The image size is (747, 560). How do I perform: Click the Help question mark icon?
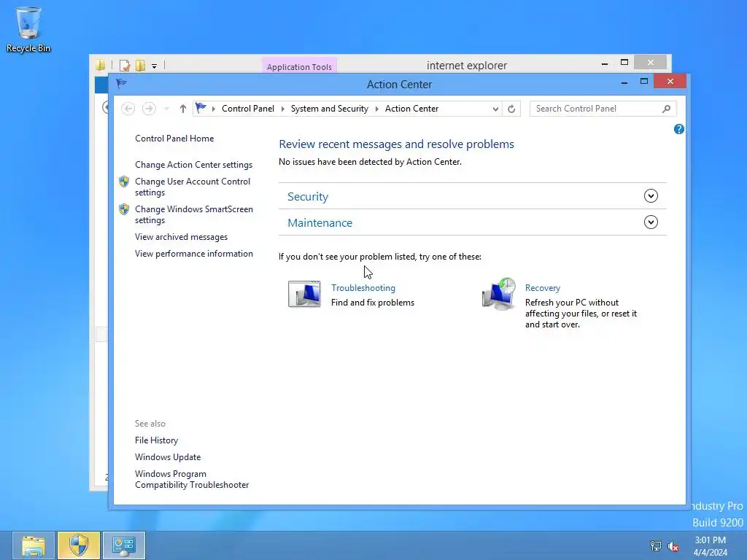pyautogui.click(x=679, y=129)
